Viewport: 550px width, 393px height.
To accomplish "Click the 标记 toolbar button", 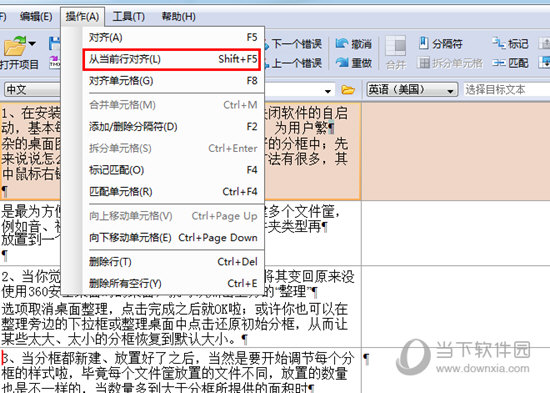I will click(510, 44).
